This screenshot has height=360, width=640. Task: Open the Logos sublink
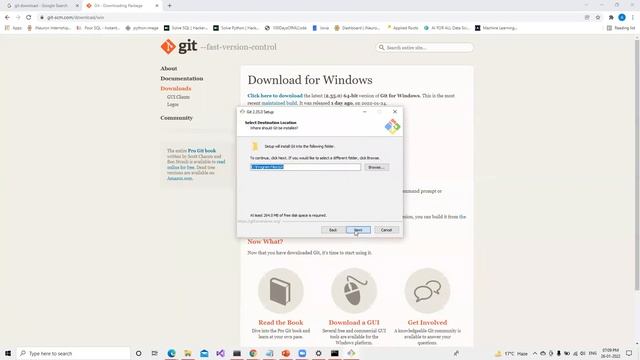173,104
